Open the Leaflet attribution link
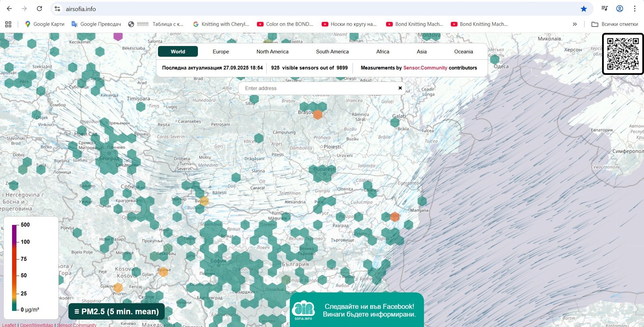Viewport: 644px width, 327px height. [x=9, y=325]
